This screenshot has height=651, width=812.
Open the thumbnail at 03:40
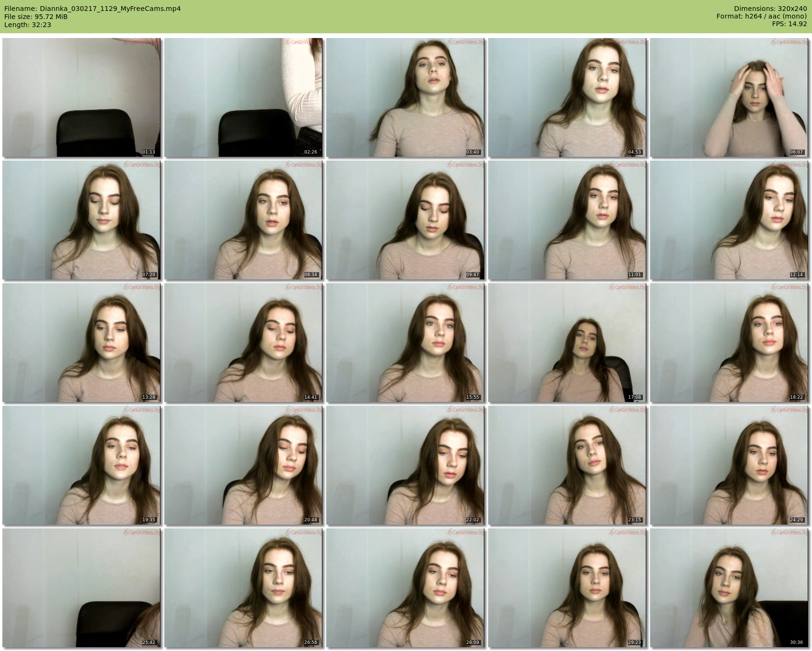tap(405, 97)
